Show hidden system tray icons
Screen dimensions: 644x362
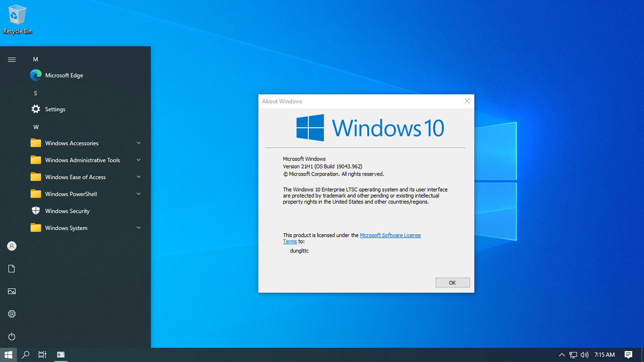pyautogui.click(x=562, y=354)
